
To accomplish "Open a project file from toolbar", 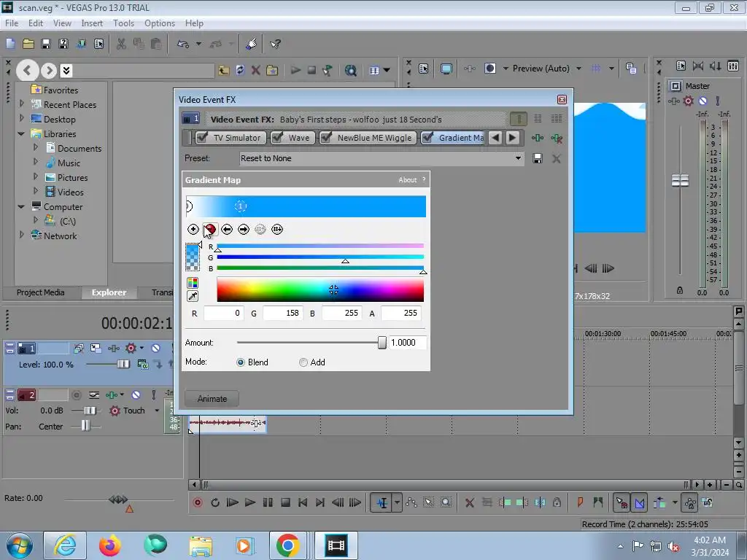I will [28, 44].
